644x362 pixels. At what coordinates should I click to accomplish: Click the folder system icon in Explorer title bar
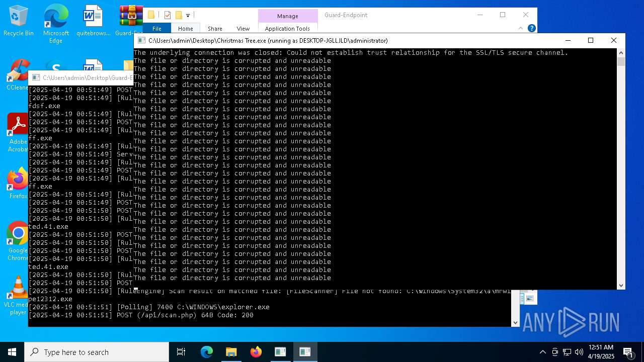151,15
